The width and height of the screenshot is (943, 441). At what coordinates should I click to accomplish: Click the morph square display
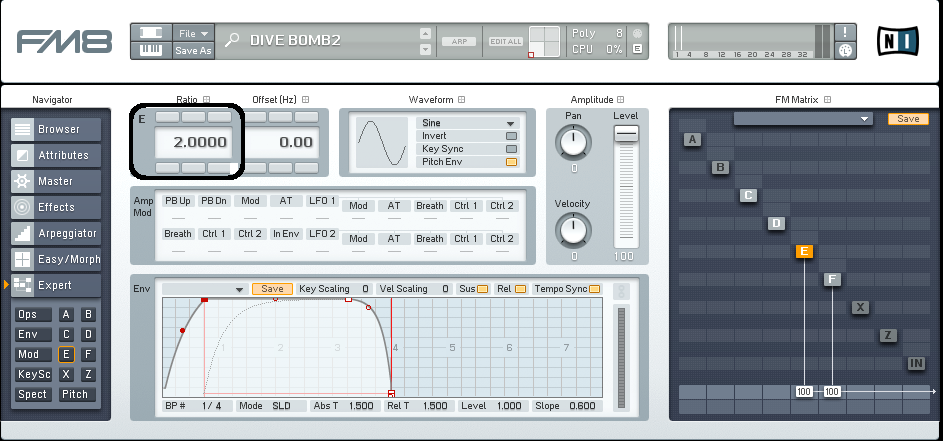click(544, 42)
